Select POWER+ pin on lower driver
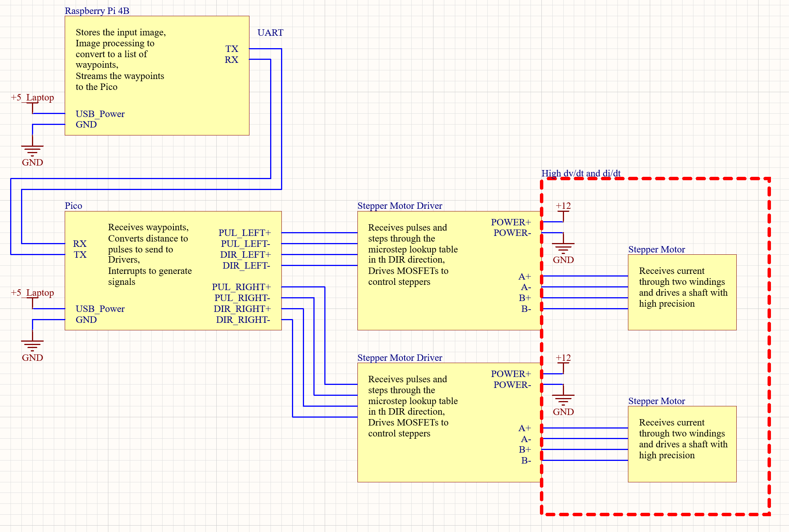 click(x=511, y=374)
